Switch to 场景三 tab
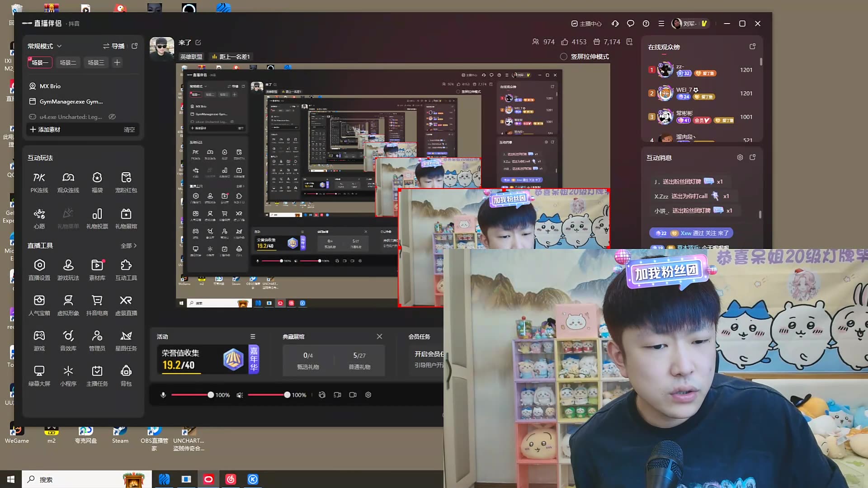868x488 pixels. point(95,62)
